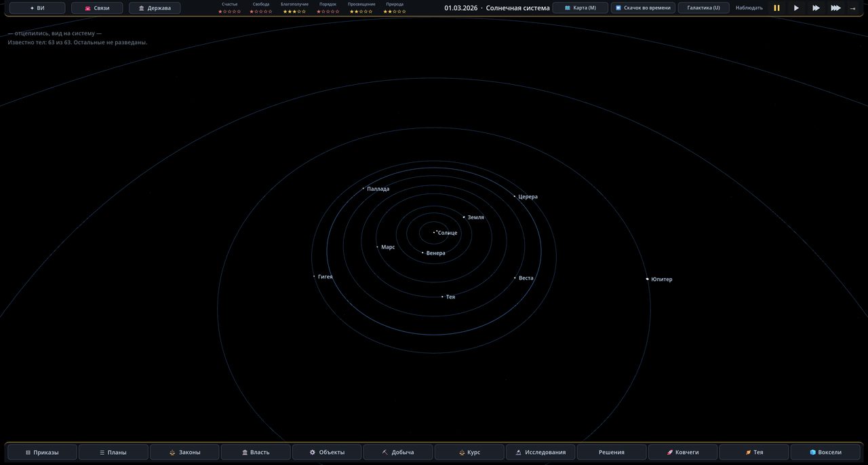
Task: Play at normal speed
Action: tap(796, 8)
